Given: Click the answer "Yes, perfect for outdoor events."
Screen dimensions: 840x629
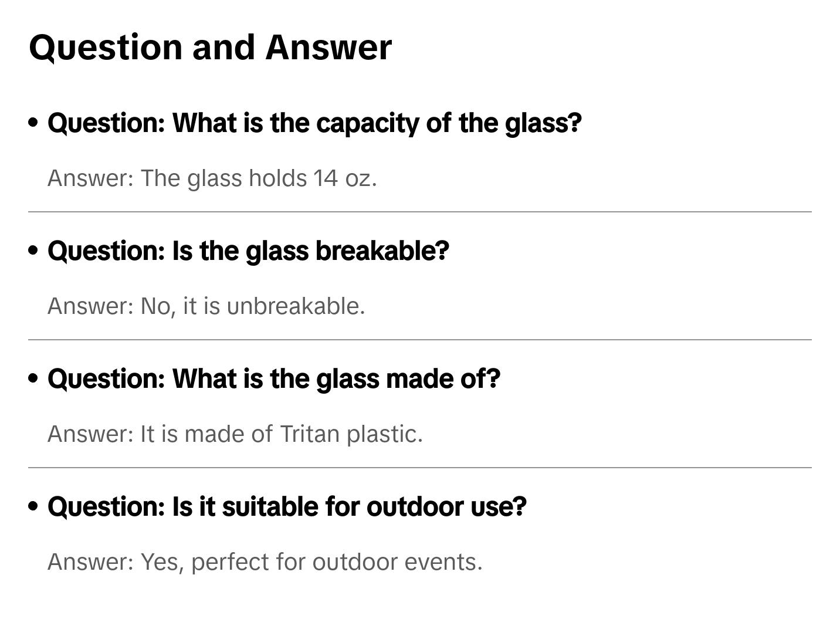Looking at the screenshot, I should [x=265, y=562].
